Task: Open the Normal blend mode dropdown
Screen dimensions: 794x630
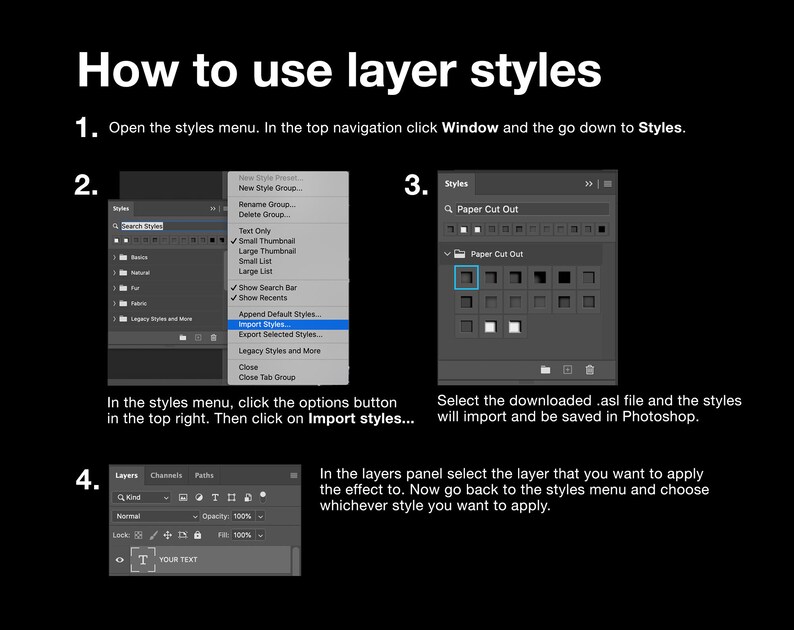Action: (155, 516)
